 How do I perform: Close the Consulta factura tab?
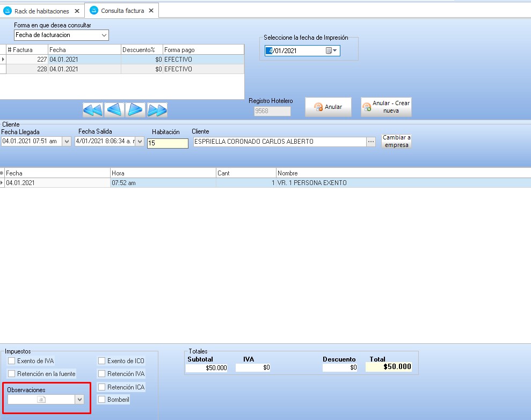click(152, 11)
